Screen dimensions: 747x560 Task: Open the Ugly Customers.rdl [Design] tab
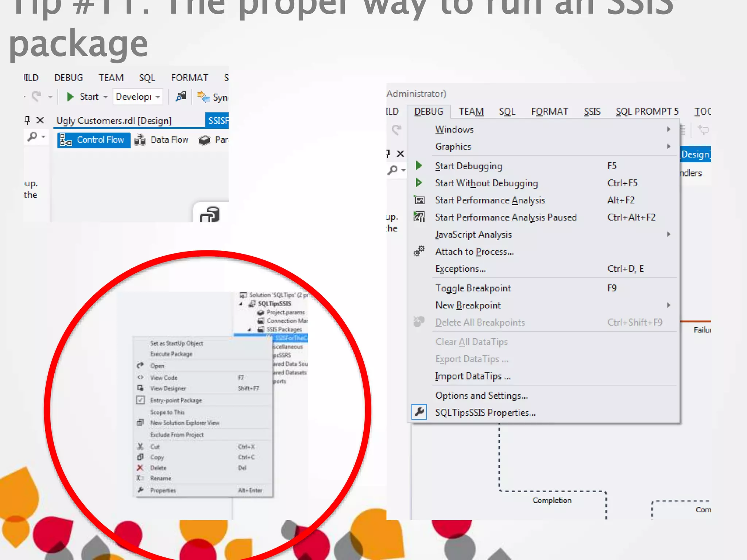click(x=114, y=121)
